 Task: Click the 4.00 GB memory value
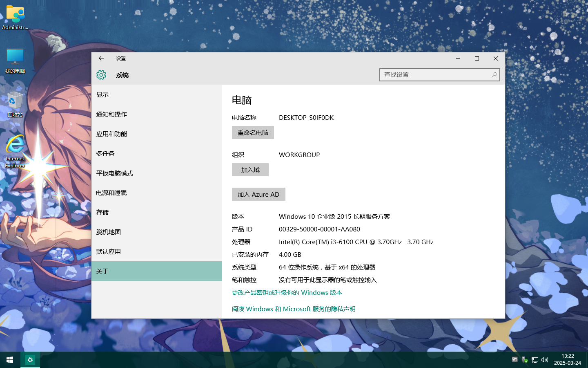290,254
